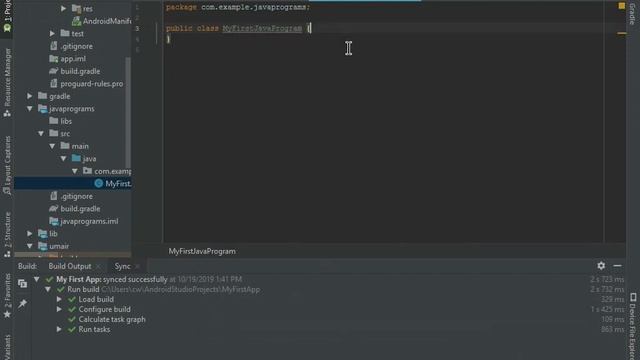
Task: Collapse the umair module
Action: pyautogui.click(x=30, y=246)
